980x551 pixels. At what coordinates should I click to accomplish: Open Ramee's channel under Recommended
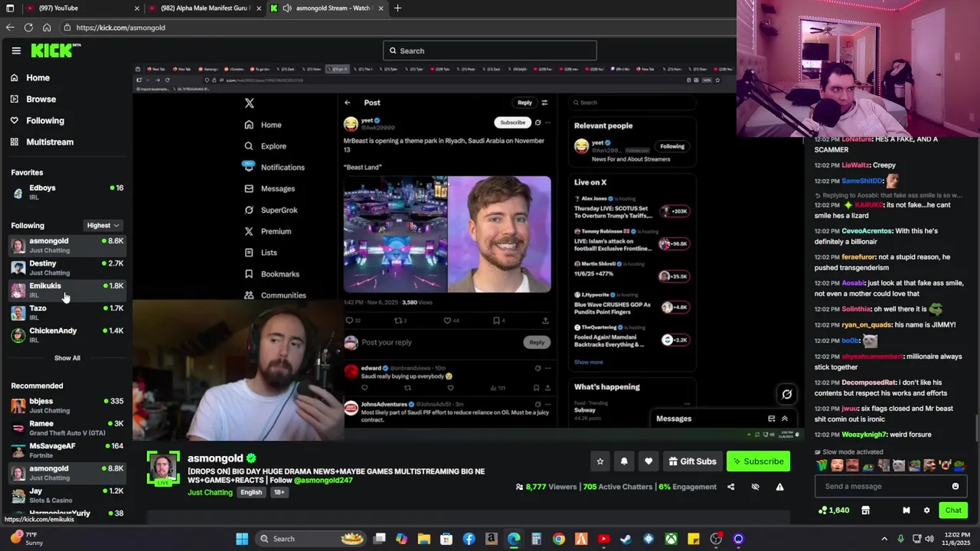point(67,428)
